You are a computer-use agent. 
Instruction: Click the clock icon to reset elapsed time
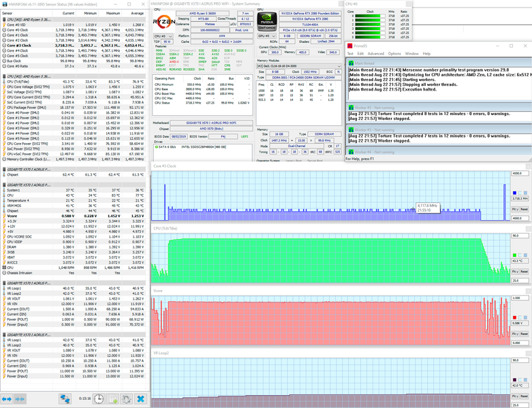pyautogui.click(x=99, y=399)
